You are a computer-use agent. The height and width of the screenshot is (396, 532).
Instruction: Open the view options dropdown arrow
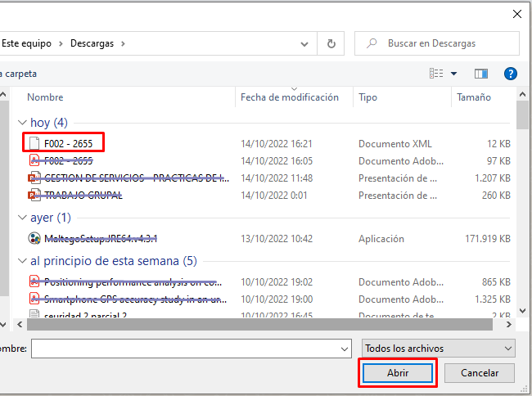click(453, 74)
